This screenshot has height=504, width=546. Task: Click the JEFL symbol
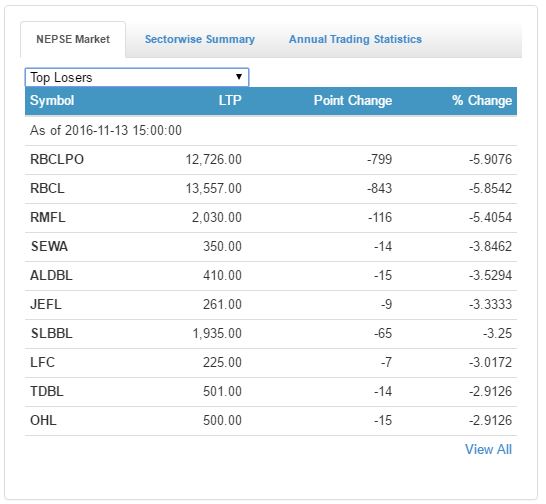[46, 304]
